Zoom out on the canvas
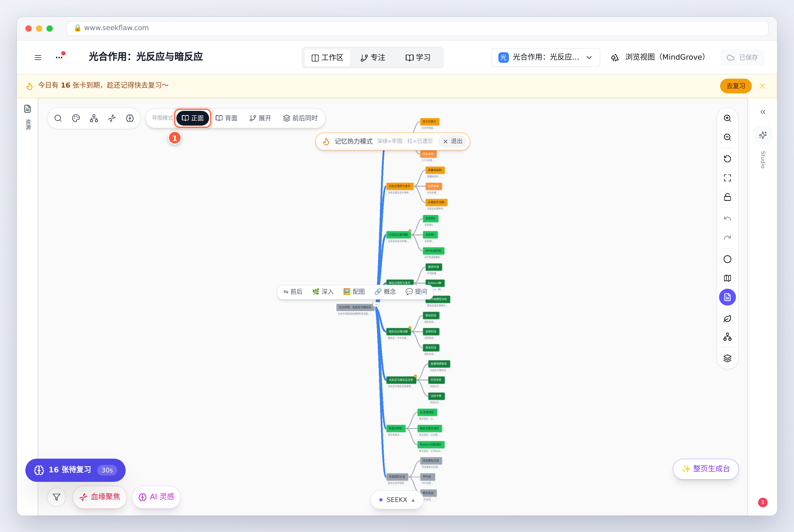Screen dimensions: 794x532 727,137
